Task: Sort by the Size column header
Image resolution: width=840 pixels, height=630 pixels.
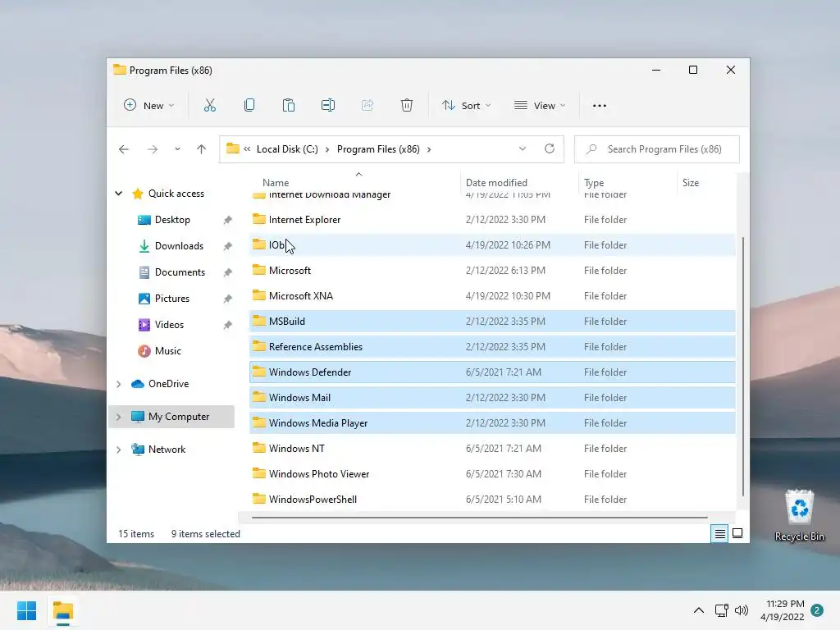Action: click(691, 183)
